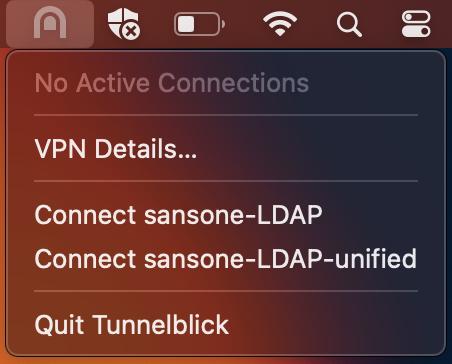Screen dimensions: 452x364
Task: Open Control Center toggles icon
Action: pos(416,24)
